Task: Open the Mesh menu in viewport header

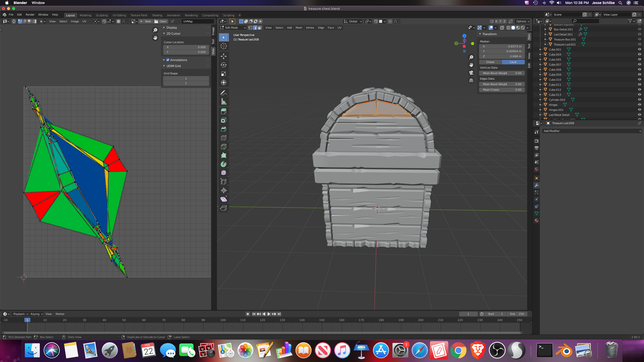Action: point(299,28)
